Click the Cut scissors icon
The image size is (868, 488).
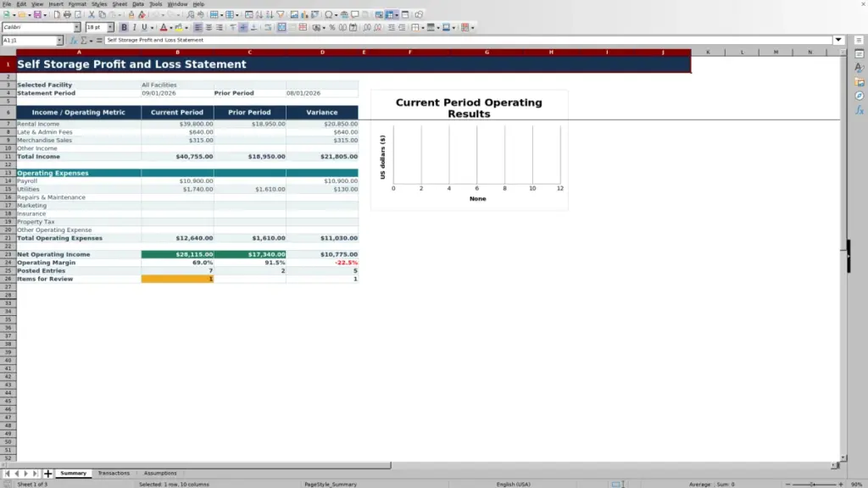click(x=92, y=15)
